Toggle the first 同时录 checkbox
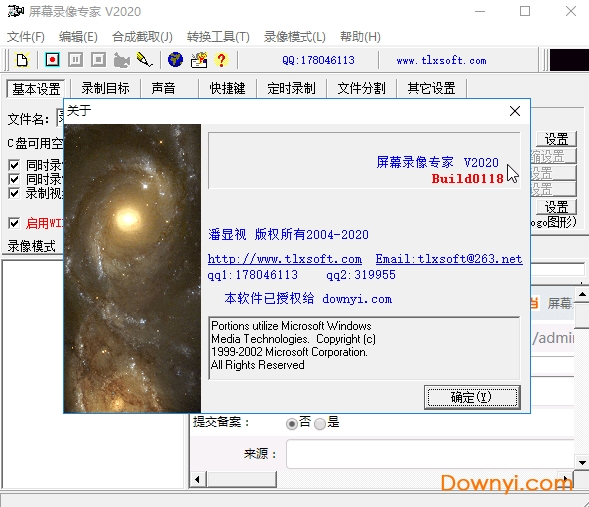The width and height of the screenshot is (589, 507). click(14, 165)
